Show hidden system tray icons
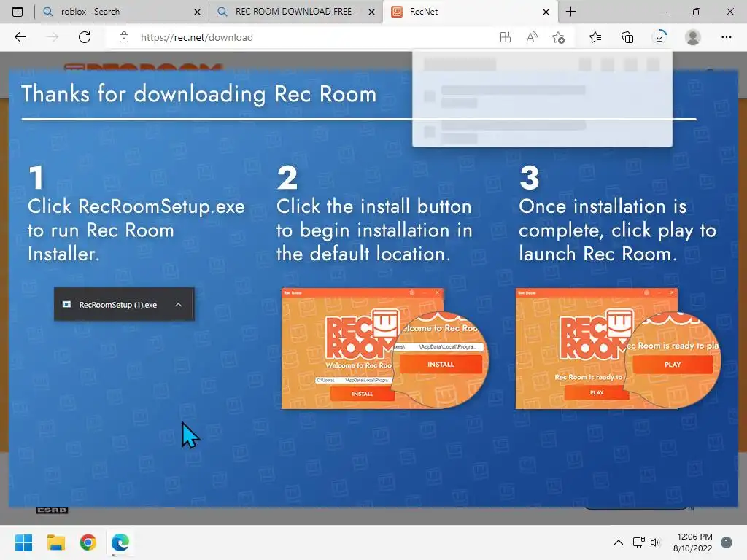Viewport: 747px width, 560px height. click(x=619, y=542)
